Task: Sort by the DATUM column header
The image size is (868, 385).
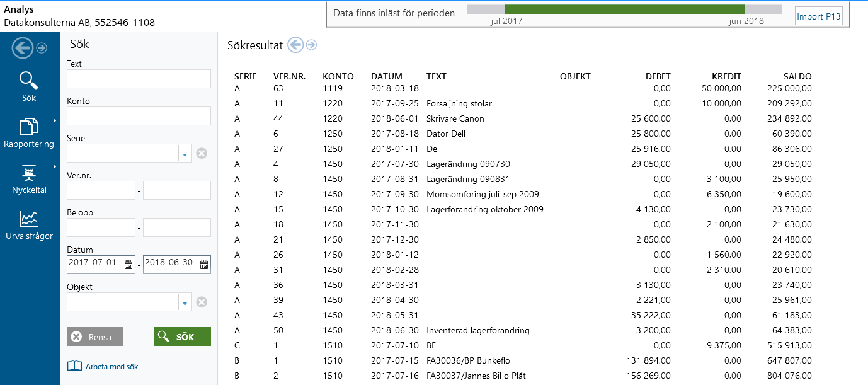Action: coord(387,76)
